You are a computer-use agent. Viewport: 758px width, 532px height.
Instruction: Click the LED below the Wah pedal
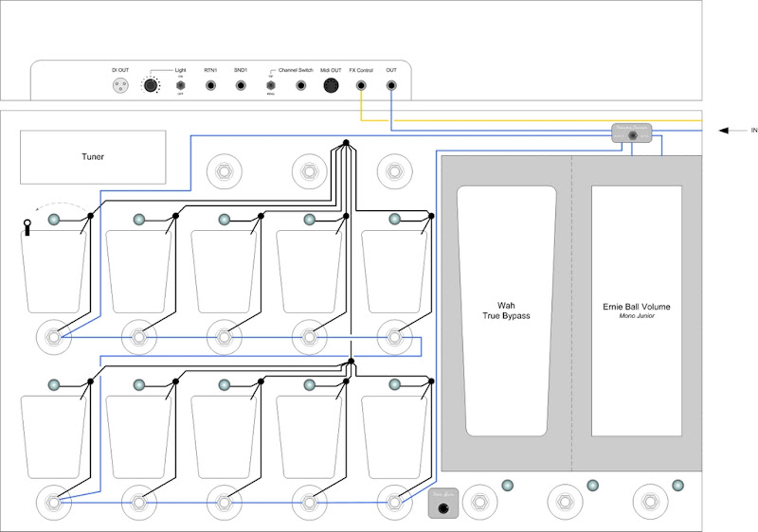click(507, 486)
